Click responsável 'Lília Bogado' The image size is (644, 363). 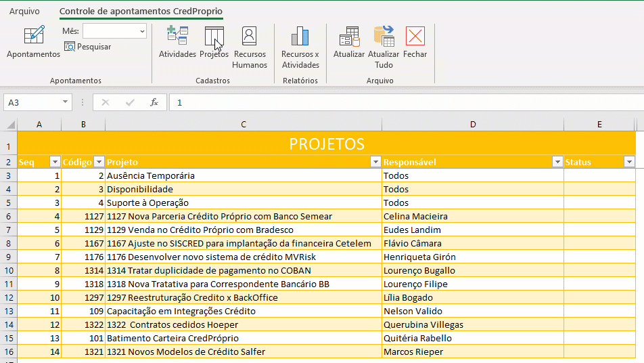(x=473, y=297)
